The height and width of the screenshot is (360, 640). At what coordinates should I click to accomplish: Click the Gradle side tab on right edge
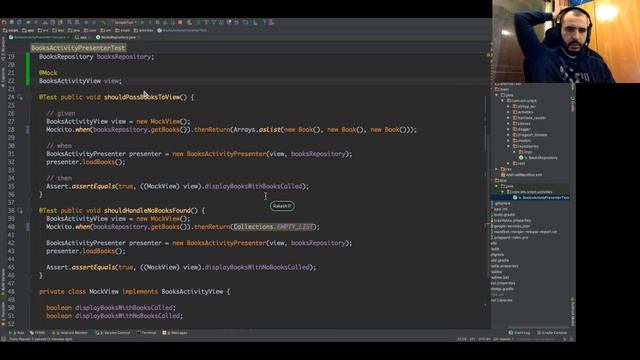[573, 104]
